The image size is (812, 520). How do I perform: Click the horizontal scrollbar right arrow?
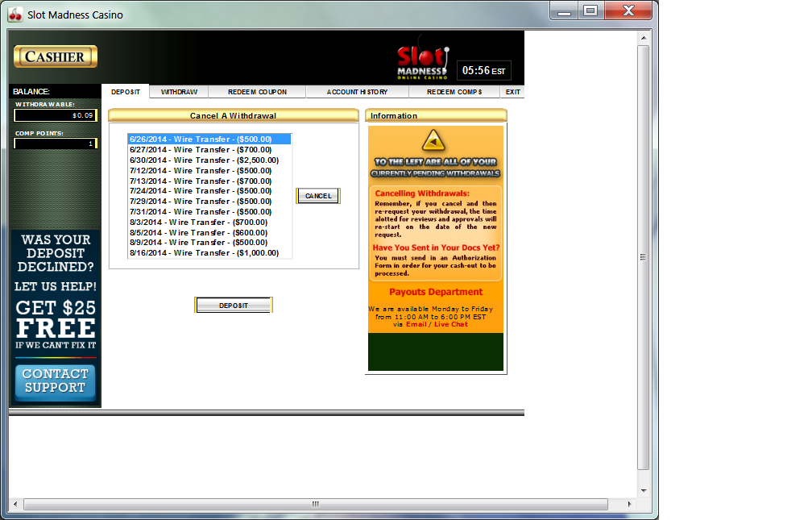pos(630,504)
